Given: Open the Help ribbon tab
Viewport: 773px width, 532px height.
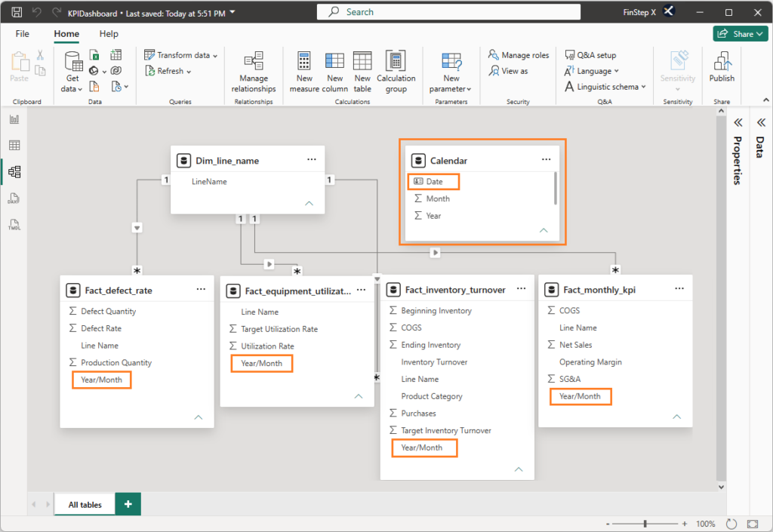Looking at the screenshot, I should [109, 33].
